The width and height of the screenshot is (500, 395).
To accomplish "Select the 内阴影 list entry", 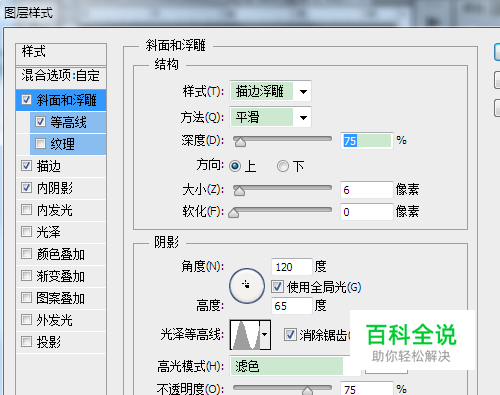I will pos(61,188).
